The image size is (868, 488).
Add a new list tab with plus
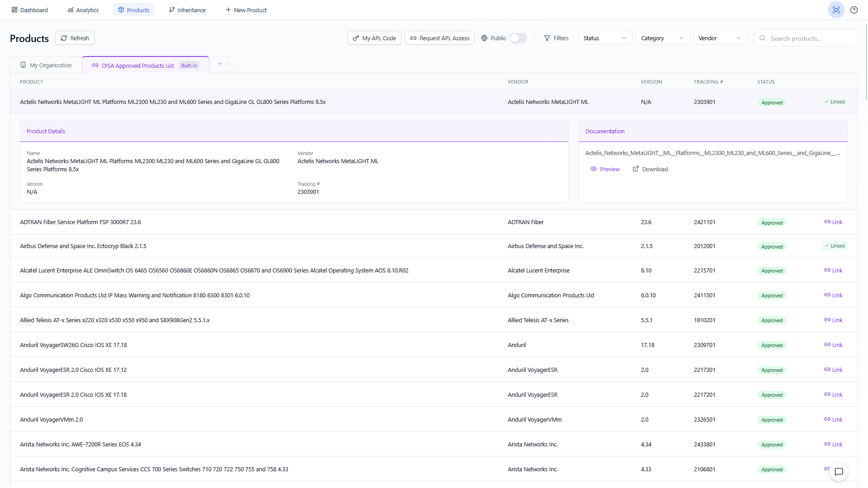(x=220, y=64)
